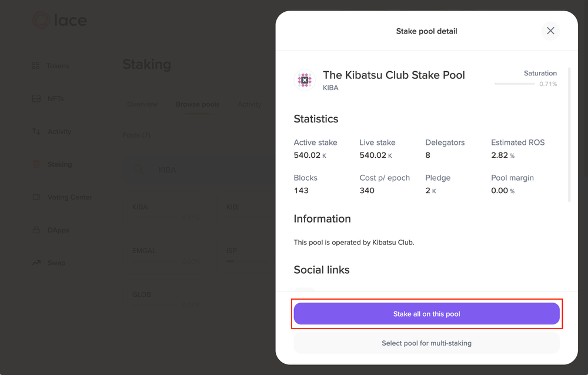Open the Swap sidebar icon

pos(36,263)
